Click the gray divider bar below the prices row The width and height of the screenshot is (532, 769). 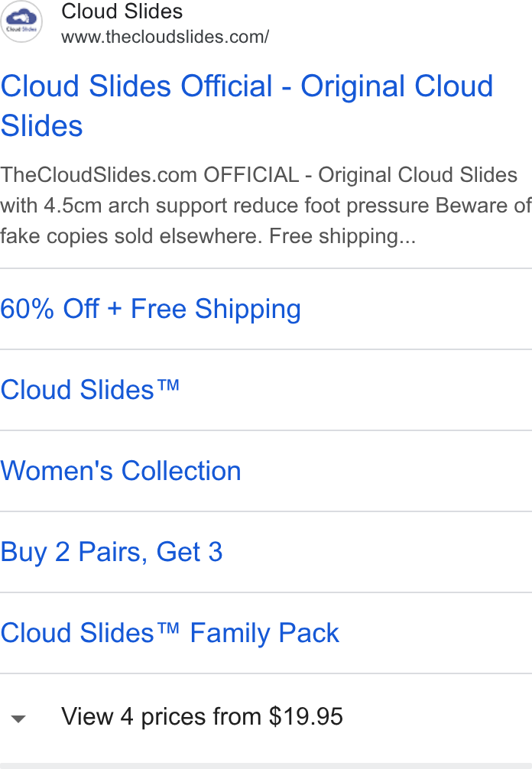266,766
